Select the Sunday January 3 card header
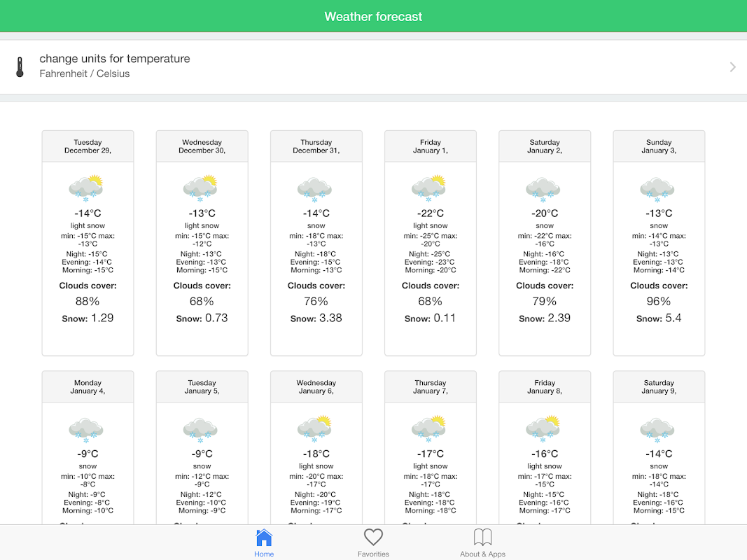Image resolution: width=747 pixels, height=560 pixels. click(659, 146)
